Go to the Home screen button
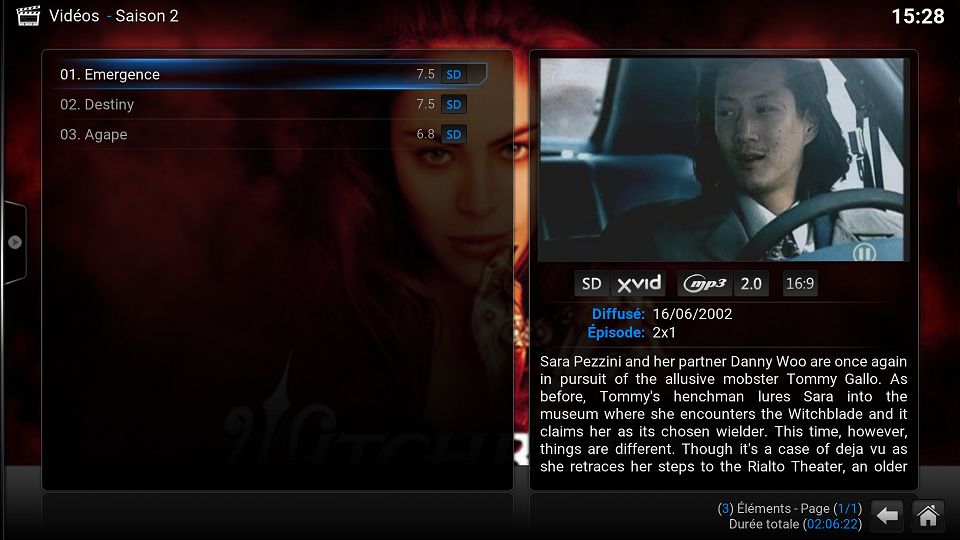 [928, 516]
